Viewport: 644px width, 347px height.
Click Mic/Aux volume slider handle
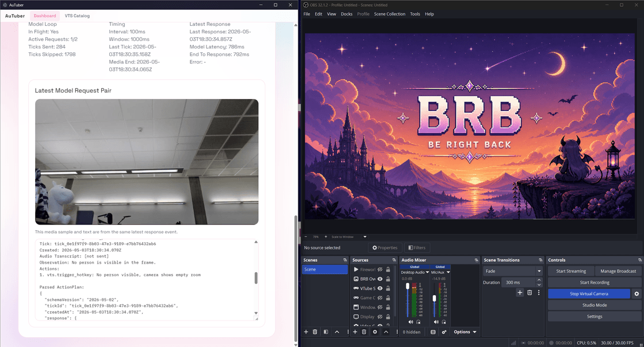click(x=434, y=299)
